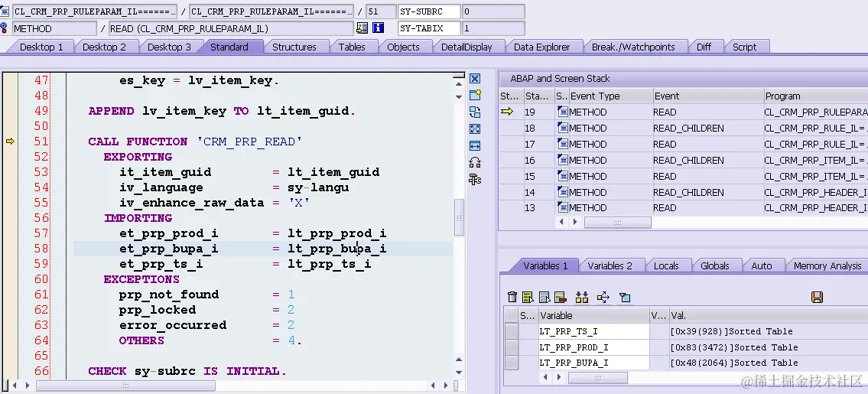Click the yellow-box arrow icon in the Variables toolbar
This screenshot has width=868, height=394.
(x=603, y=298)
